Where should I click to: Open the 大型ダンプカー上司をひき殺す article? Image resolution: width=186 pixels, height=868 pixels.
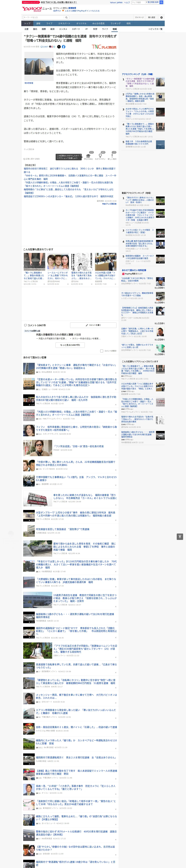[x=76, y=514]
